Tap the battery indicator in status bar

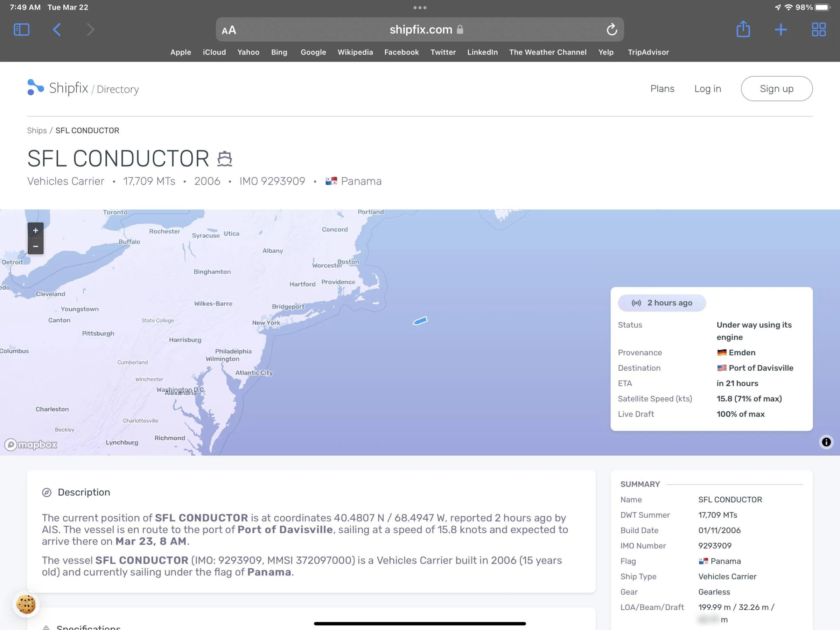[x=822, y=8]
